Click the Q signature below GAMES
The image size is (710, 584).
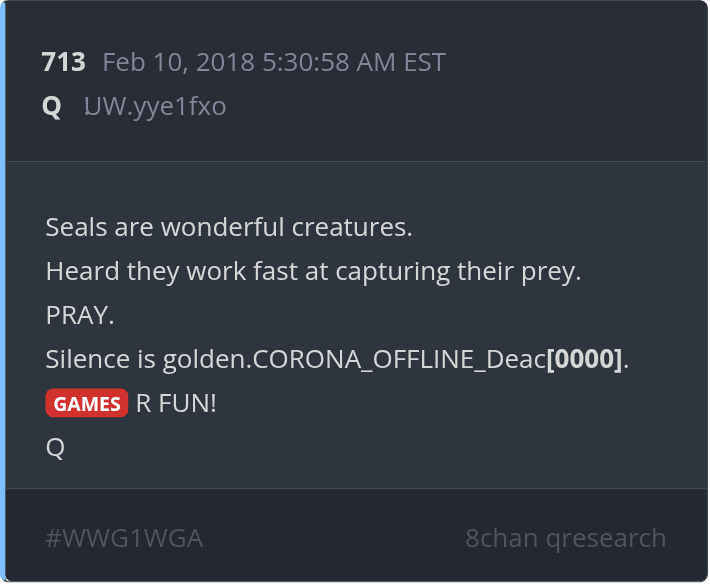[x=55, y=448]
